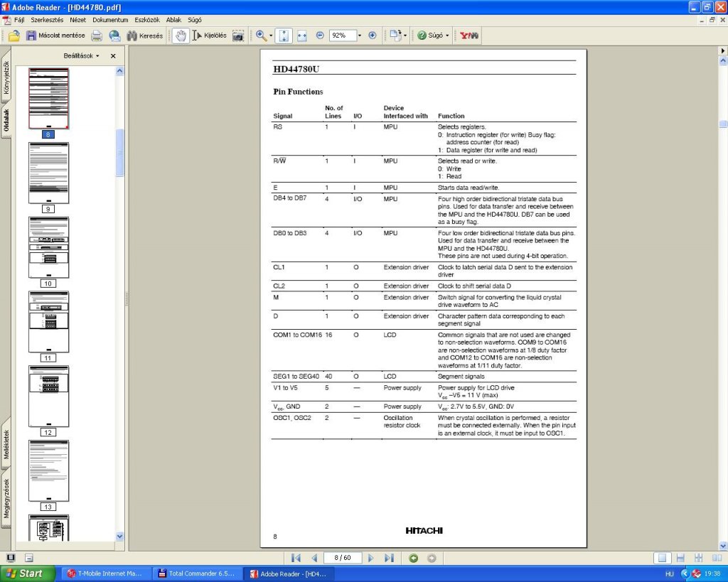Viewport: 728px width, 582px height.
Task: Select page 10 thumbnail
Action: pyautogui.click(x=49, y=247)
